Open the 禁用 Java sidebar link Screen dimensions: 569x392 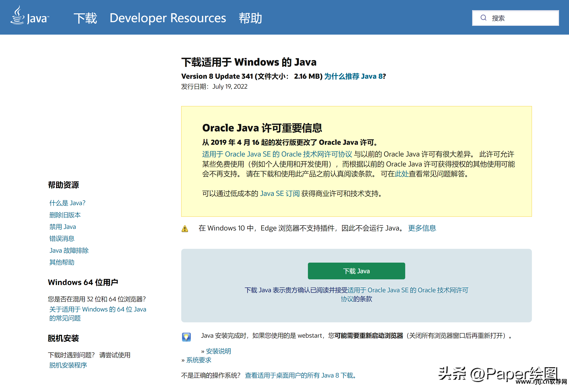click(x=62, y=227)
